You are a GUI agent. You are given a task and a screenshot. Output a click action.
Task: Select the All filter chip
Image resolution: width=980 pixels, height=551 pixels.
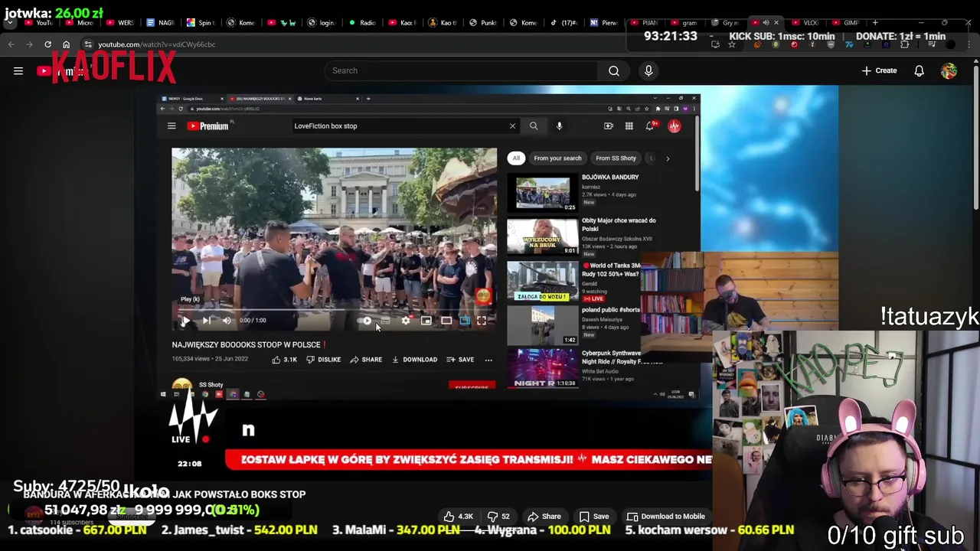coord(516,158)
